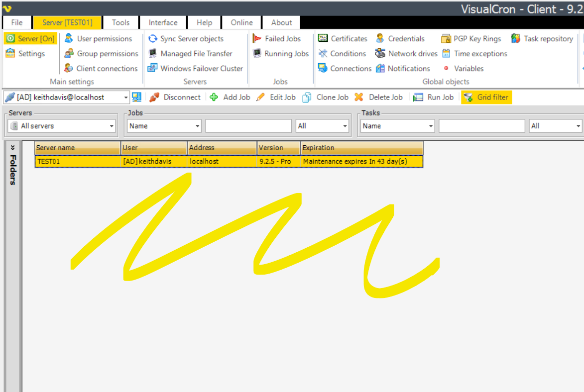Click the Managed File Transfer icon

tap(153, 53)
